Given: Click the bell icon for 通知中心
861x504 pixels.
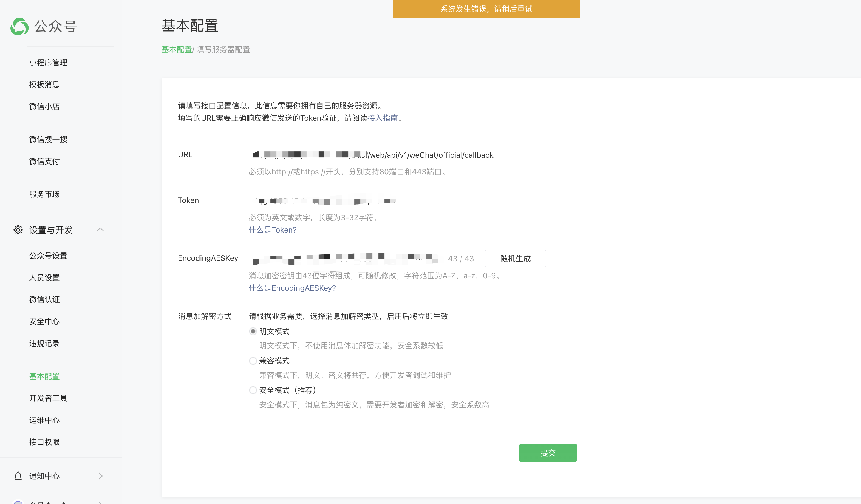Looking at the screenshot, I should point(18,476).
